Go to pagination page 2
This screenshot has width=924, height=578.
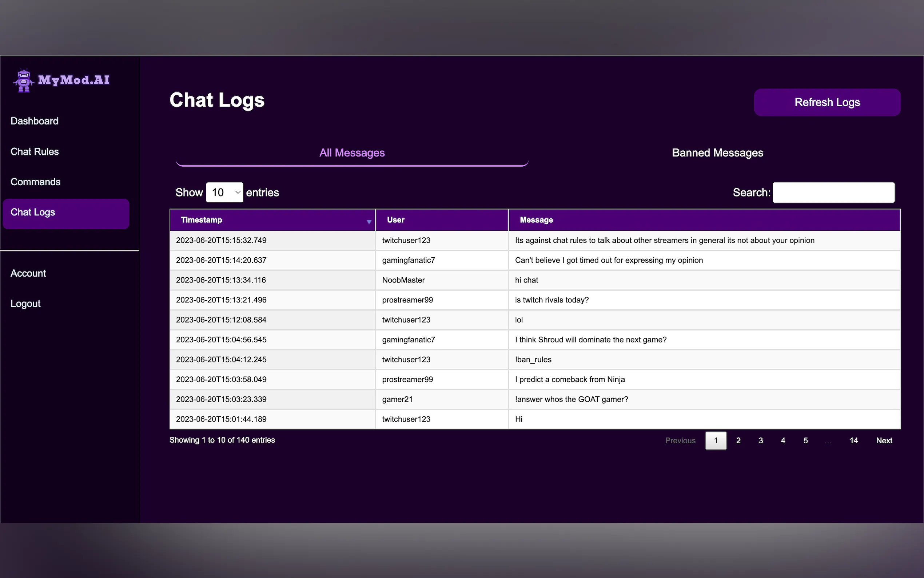tap(738, 440)
